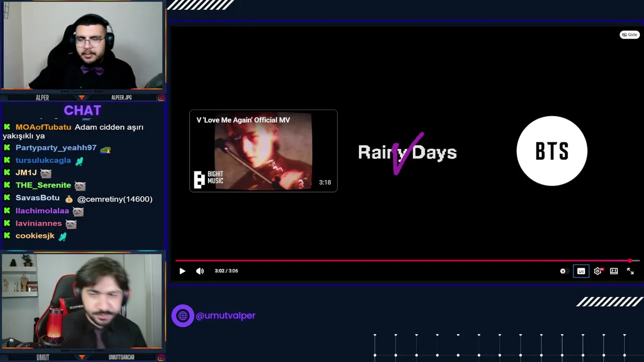Click the @umutvalper handle text

[x=225, y=316]
